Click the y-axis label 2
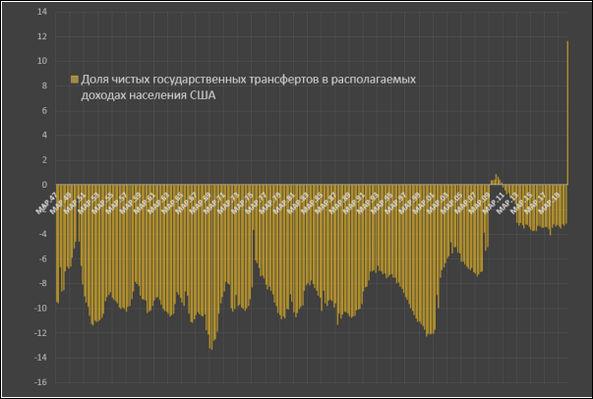Viewport: 593px width, 399px height. click(45, 160)
